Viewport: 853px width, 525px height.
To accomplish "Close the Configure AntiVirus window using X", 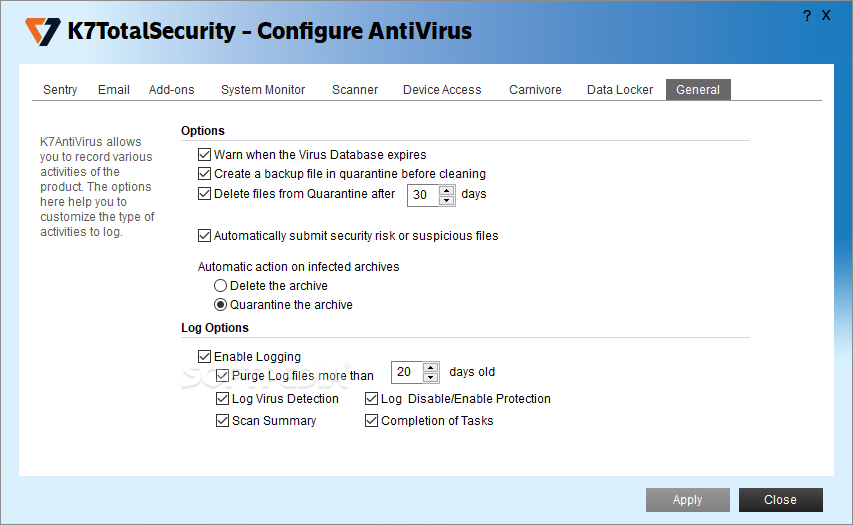I will [826, 15].
